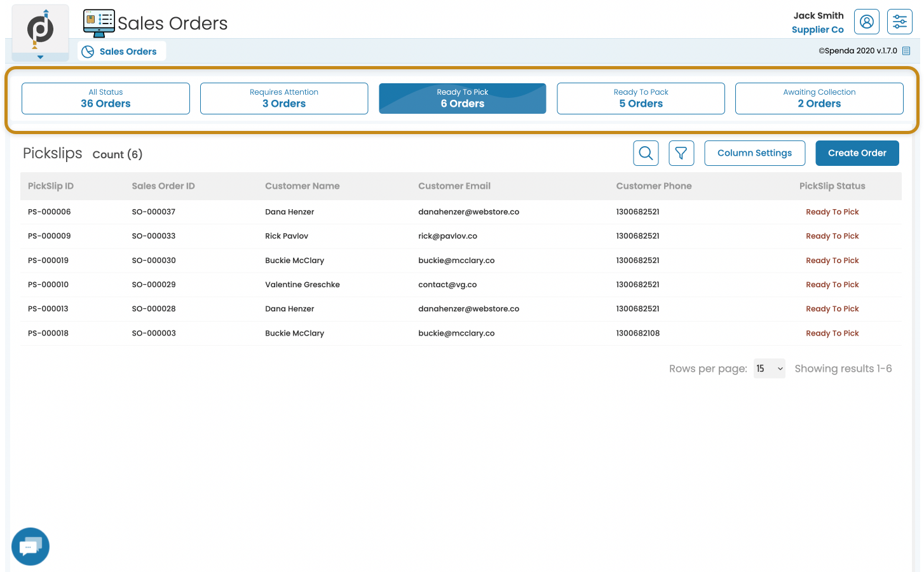
Task: Click the Supplier Co link
Action: tap(817, 30)
